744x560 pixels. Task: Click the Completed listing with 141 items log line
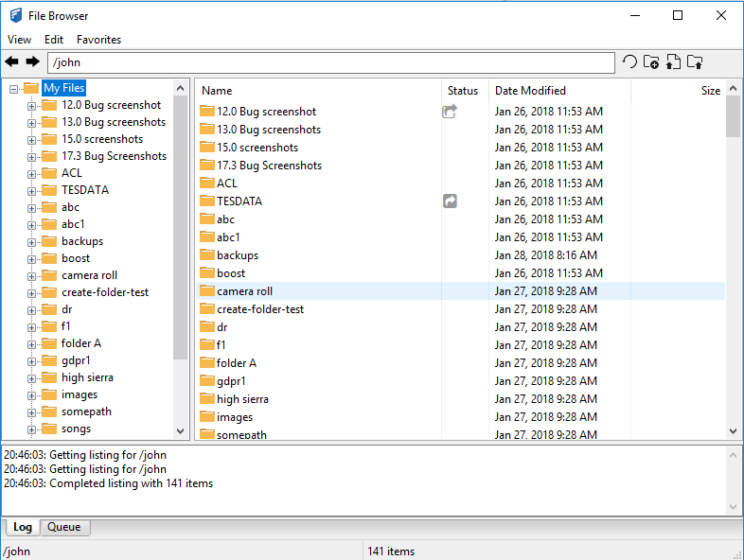pos(108,483)
